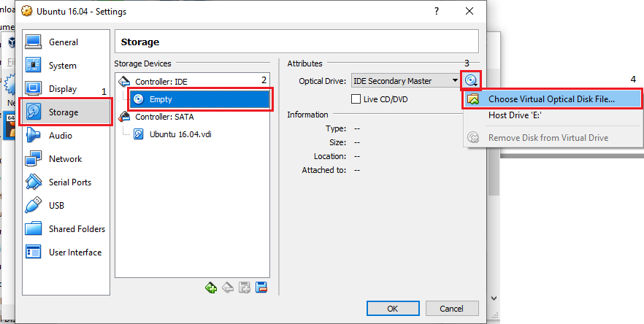Open the Display settings category

(66, 89)
